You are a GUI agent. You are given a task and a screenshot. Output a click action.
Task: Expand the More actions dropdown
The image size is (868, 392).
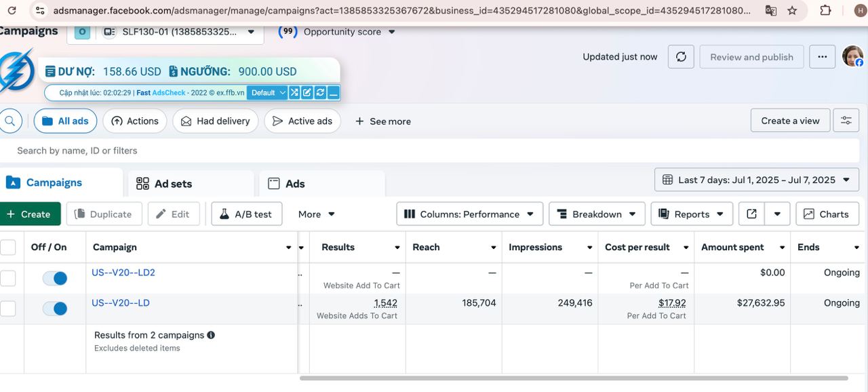317,214
